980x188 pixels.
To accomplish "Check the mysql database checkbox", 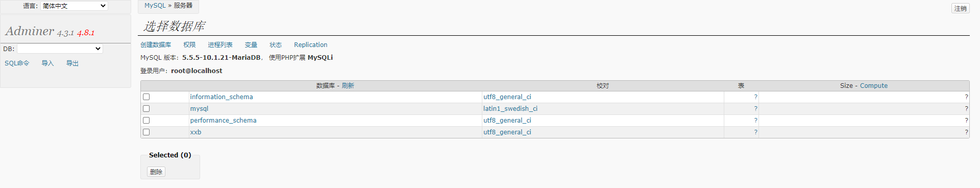I will (x=146, y=109).
